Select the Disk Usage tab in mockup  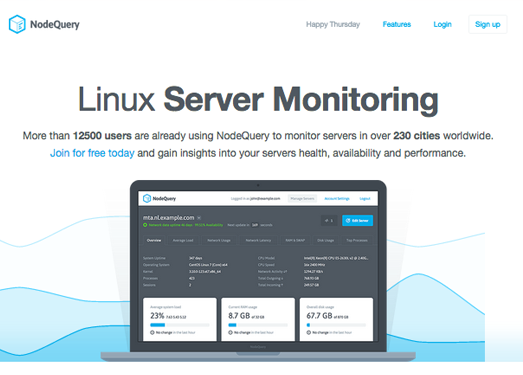pyautogui.click(x=326, y=240)
